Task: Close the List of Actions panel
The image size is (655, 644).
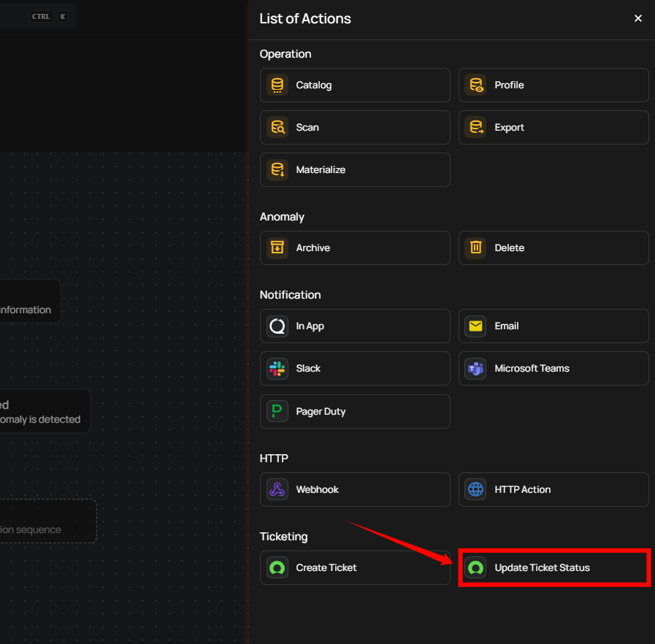Action: [x=638, y=19]
